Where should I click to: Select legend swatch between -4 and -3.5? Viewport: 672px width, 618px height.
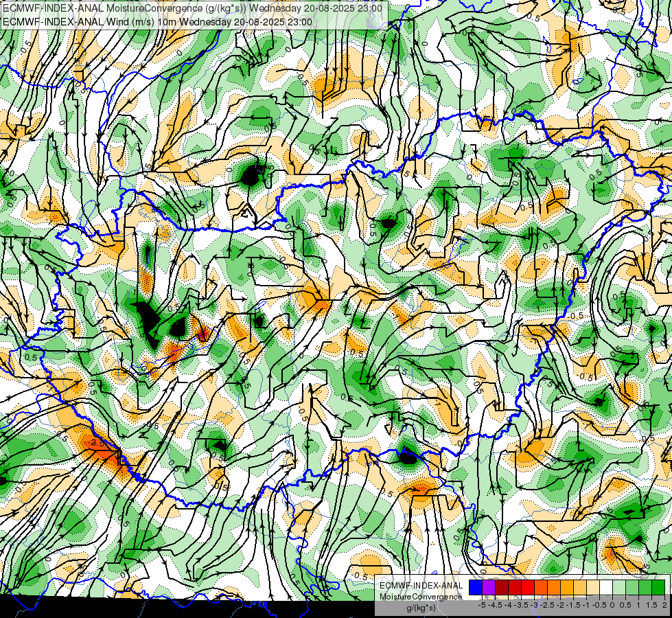(x=515, y=588)
